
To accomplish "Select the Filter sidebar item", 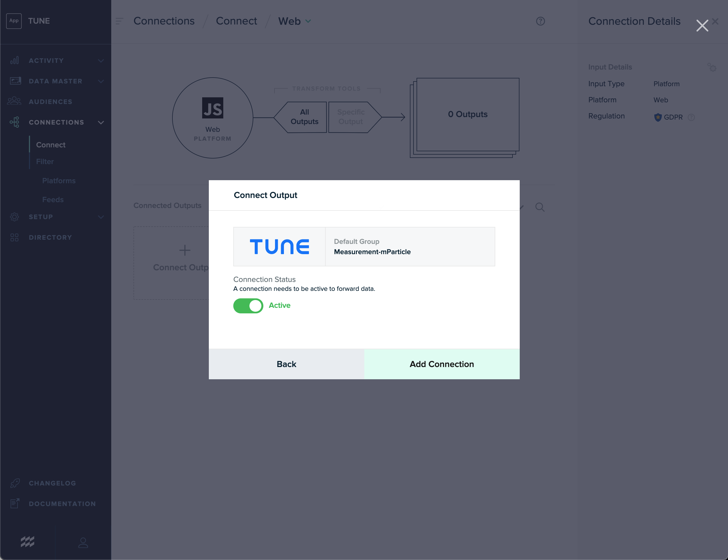I will pos(45,161).
